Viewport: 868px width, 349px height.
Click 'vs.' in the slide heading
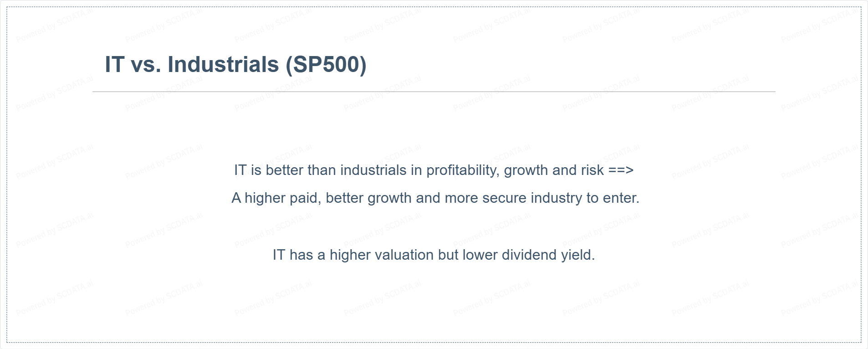[x=146, y=65]
